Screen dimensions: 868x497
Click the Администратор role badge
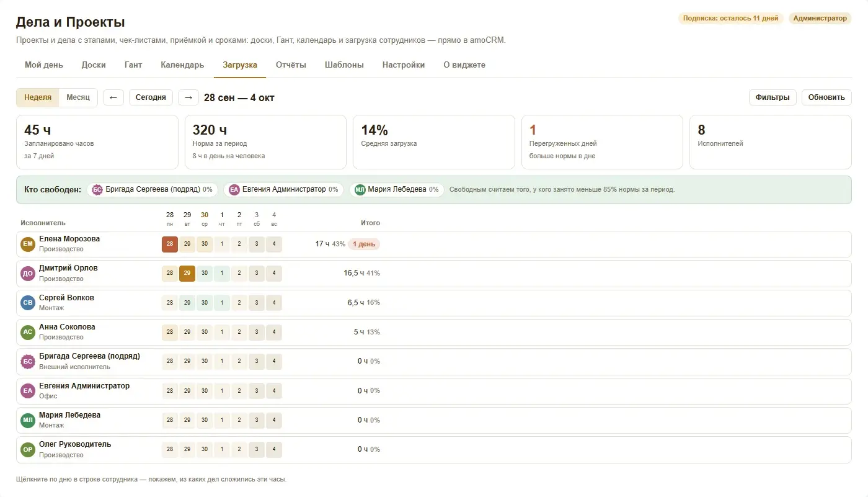(820, 19)
